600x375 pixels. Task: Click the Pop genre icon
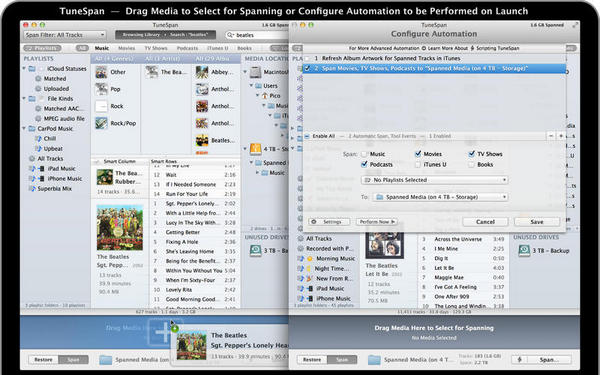tap(101, 89)
